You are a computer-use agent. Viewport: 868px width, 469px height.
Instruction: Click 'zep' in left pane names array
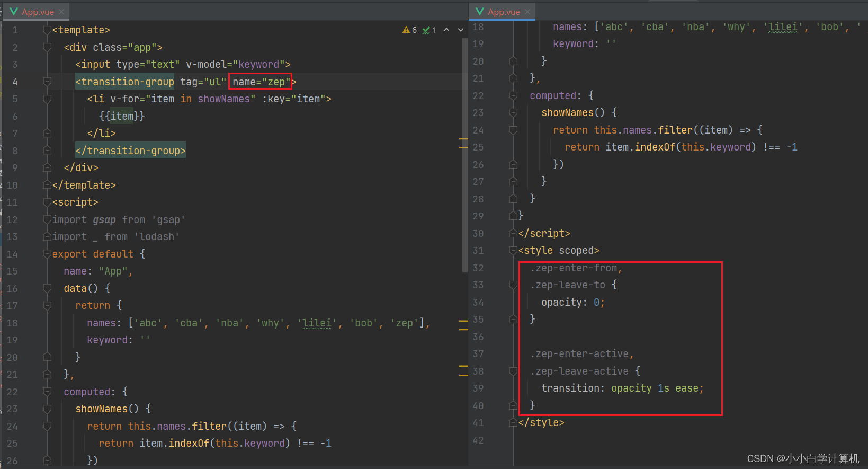tap(404, 323)
